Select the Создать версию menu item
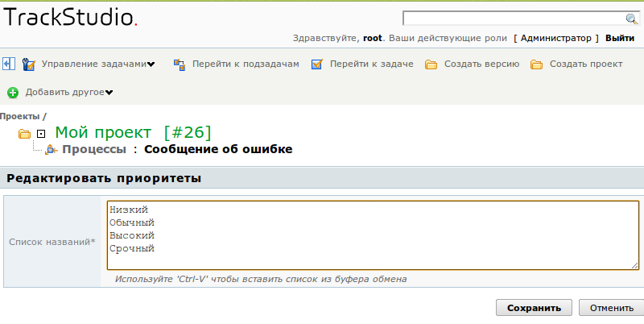644x324 pixels. click(481, 64)
